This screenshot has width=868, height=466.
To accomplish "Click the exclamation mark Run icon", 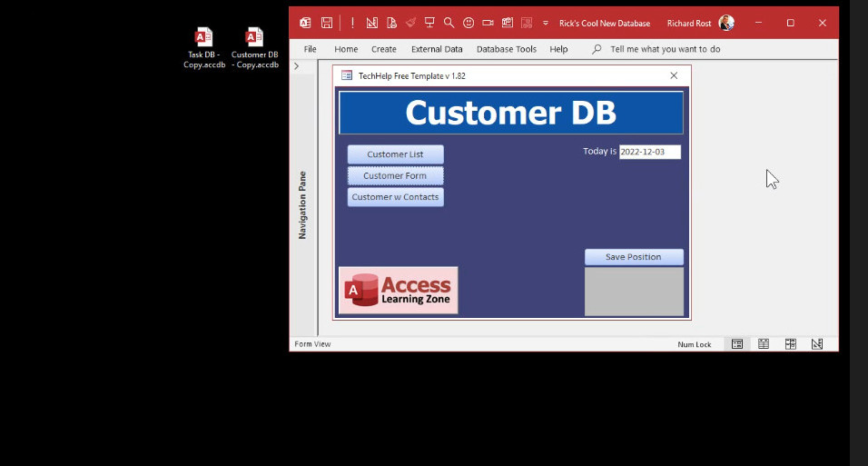I will coord(352,23).
